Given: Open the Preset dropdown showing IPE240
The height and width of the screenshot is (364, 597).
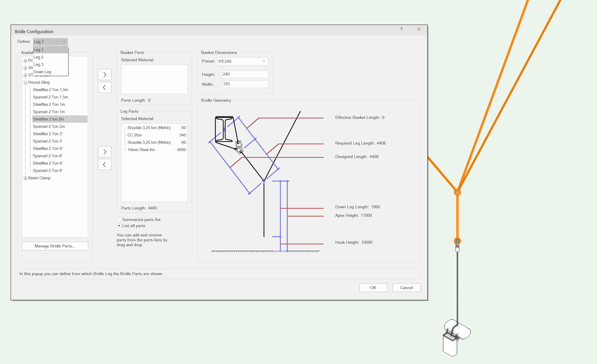Looking at the screenshot, I should click(x=264, y=61).
